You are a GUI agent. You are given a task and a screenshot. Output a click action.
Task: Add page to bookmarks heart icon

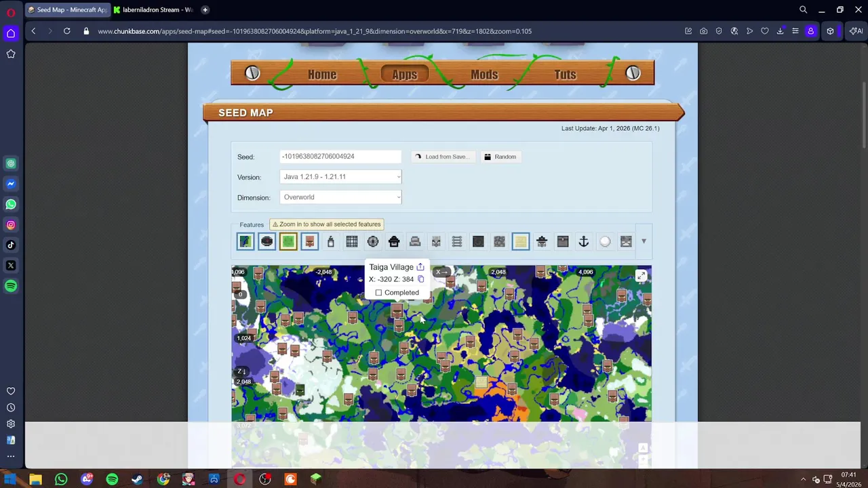[x=765, y=30]
